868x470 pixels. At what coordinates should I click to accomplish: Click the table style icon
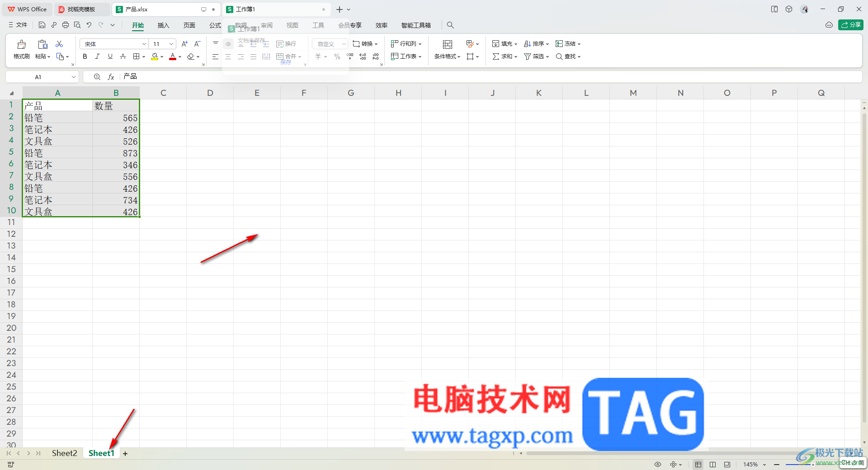pos(470,44)
